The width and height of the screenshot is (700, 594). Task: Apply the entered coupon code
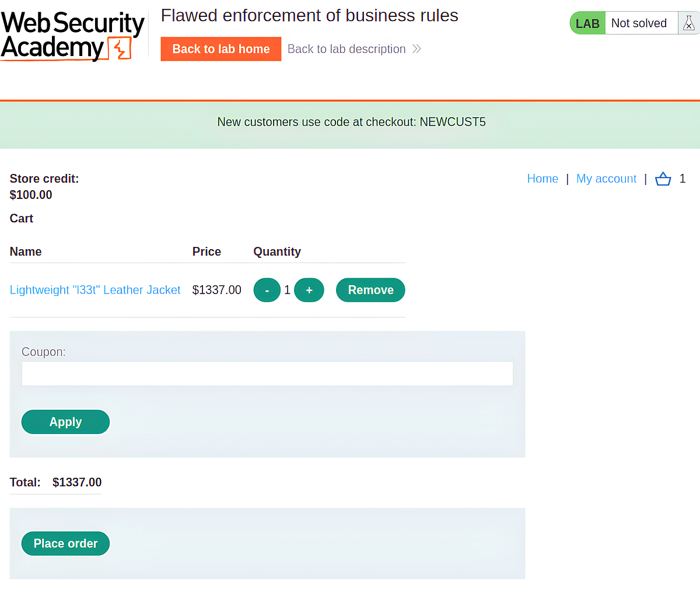pyautogui.click(x=65, y=421)
